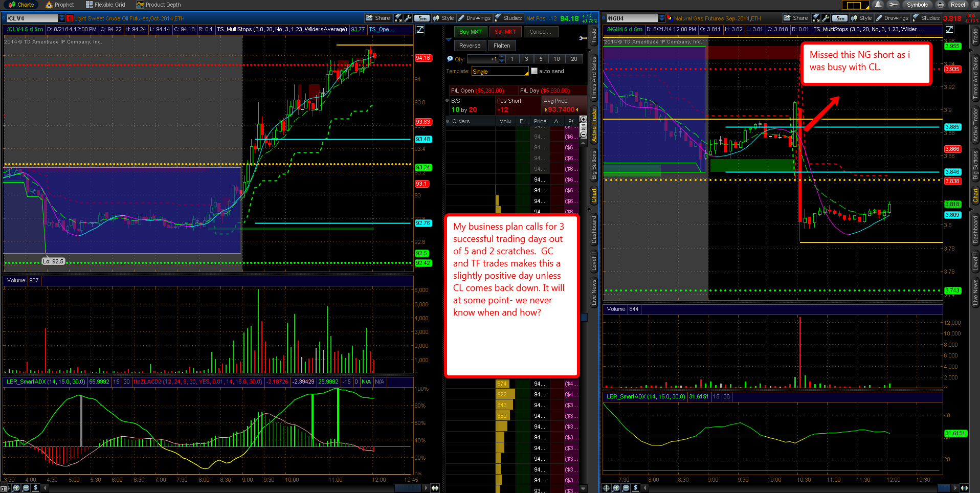Toggle the NG chart scale curve icon
Screen dimensions: 980x493
point(950,30)
